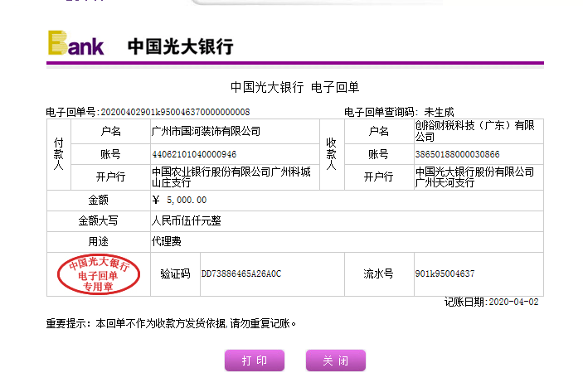Select the 电子回单查询码 label
Image resolution: width=583 pixels, height=392 pixels.
click(x=381, y=112)
